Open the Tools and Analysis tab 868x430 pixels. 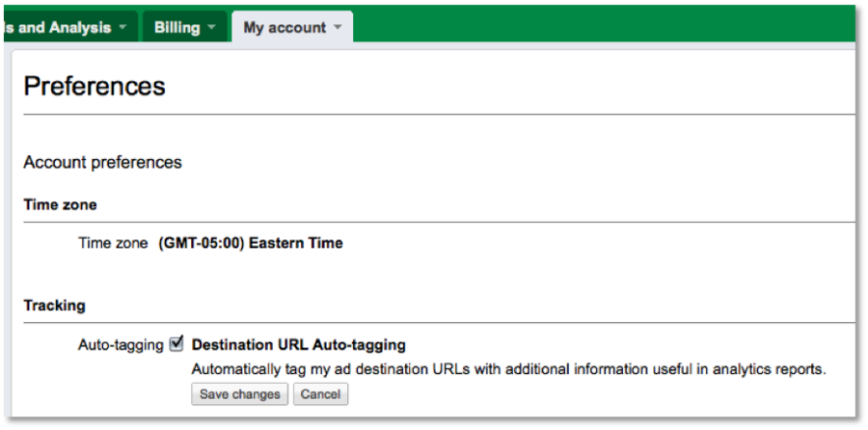point(56,28)
